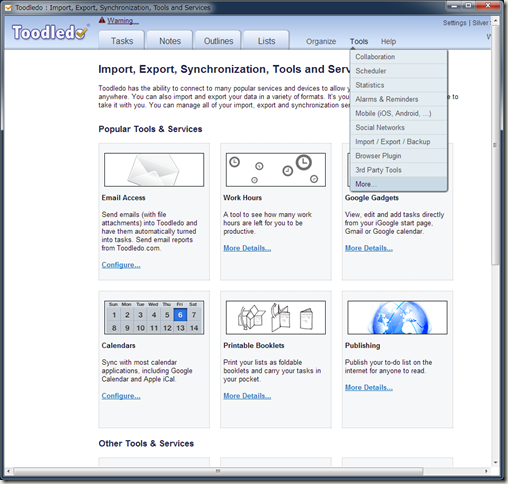Click the Work Hours clocks image
Viewport: 508px width, 484px height.
point(276,170)
